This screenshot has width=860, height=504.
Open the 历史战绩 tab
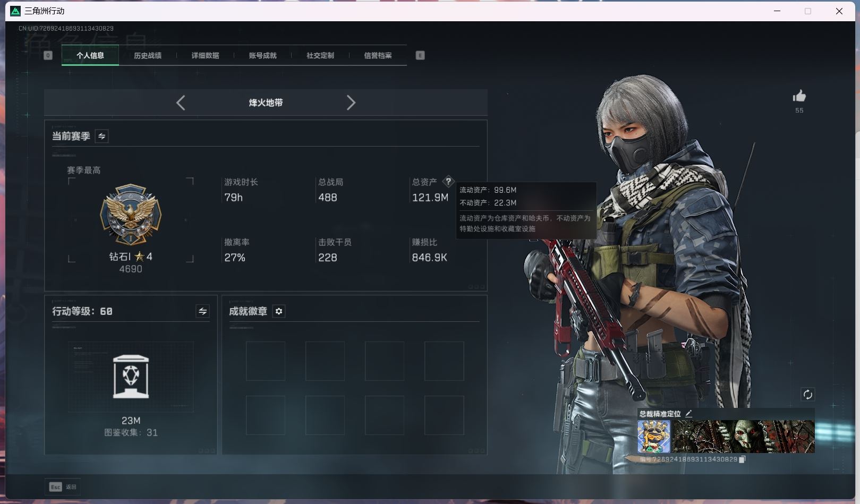148,55
